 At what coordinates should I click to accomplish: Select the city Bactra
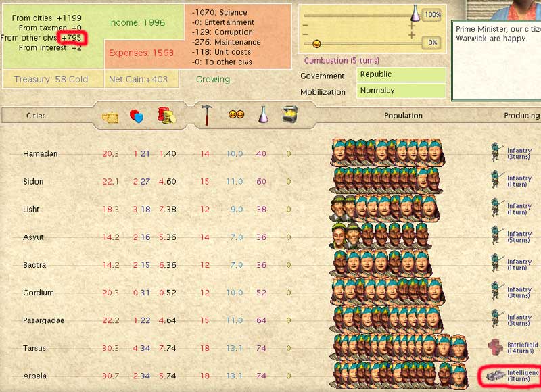(34, 265)
